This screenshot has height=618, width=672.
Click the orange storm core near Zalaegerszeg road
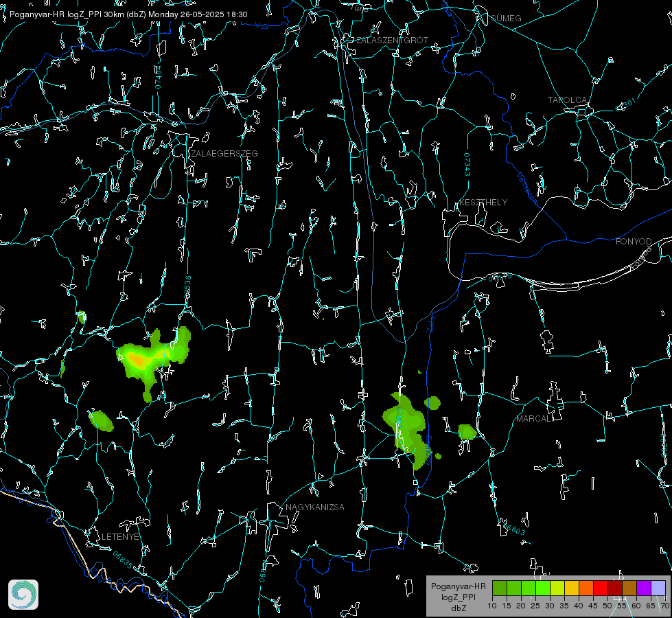137,359
